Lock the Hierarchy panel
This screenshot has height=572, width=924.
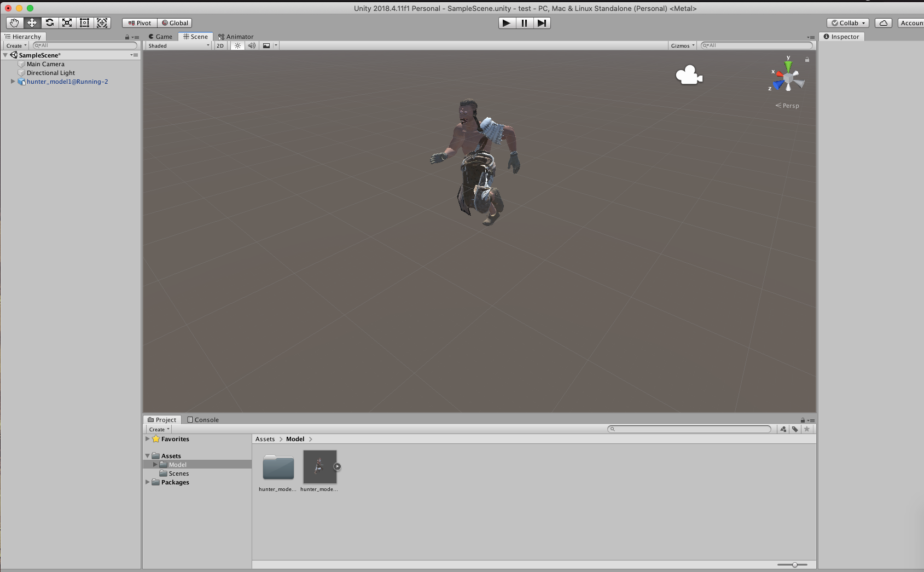127,37
